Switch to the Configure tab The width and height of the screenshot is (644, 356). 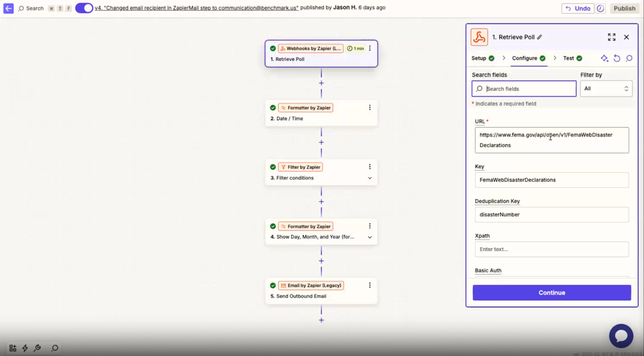click(x=529, y=58)
